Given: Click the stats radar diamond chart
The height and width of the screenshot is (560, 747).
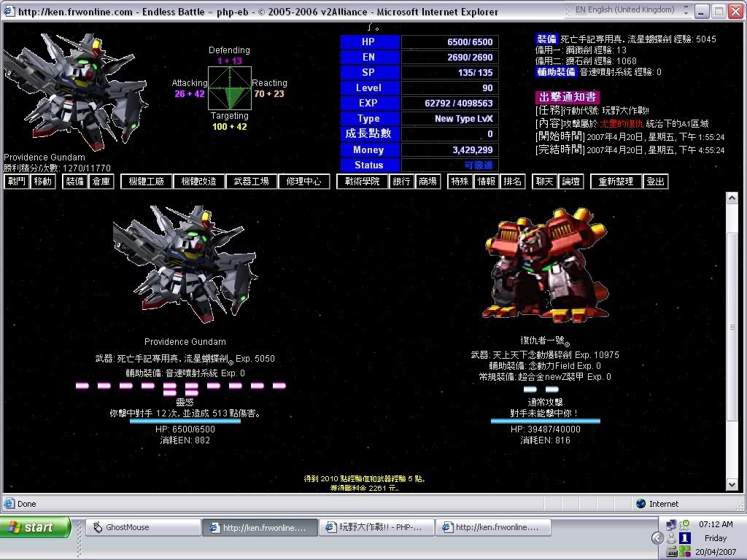Looking at the screenshot, I should (230, 88).
